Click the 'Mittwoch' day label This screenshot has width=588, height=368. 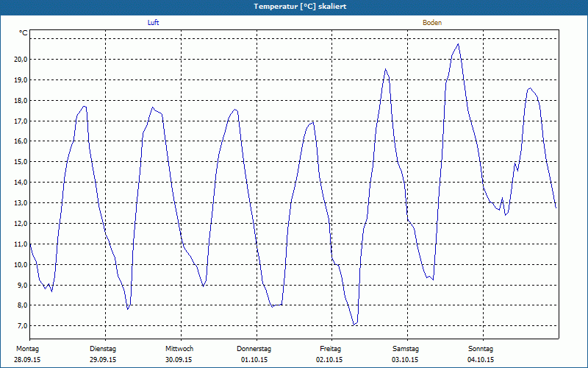[179, 349]
